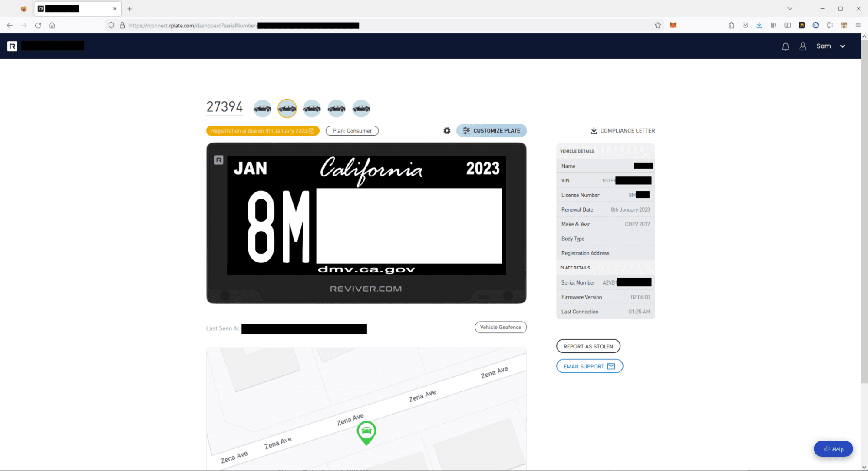Close the current browser tab
This screenshot has width=868, height=471.
point(115,9)
